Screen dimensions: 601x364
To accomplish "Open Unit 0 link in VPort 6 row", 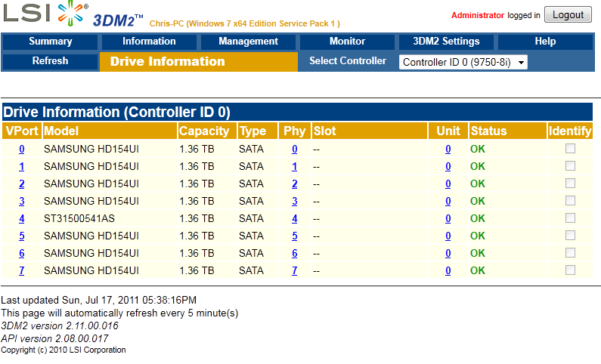I will [448, 253].
